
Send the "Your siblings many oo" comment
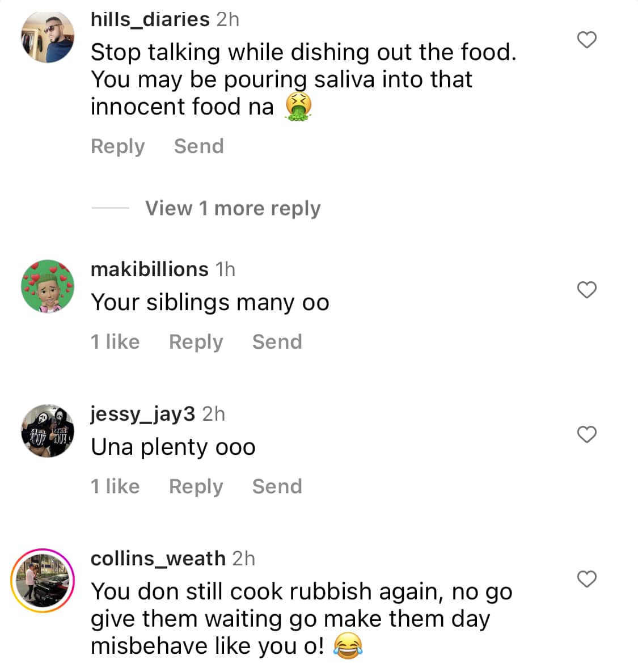pyautogui.click(x=277, y=342)
